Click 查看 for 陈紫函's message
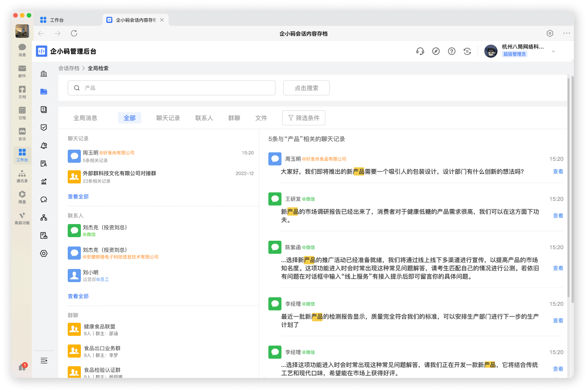The image size is (588, 392). [558, 269]
